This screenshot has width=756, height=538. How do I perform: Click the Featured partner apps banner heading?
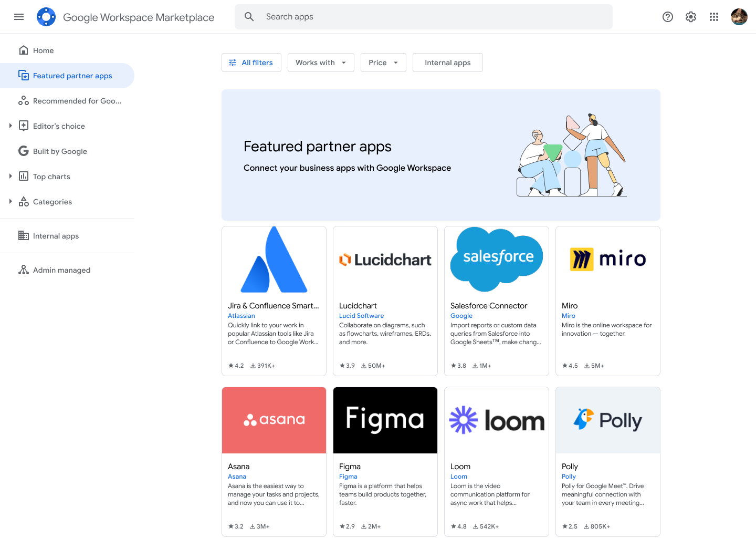pyautogui.click(x=318, y=147)
